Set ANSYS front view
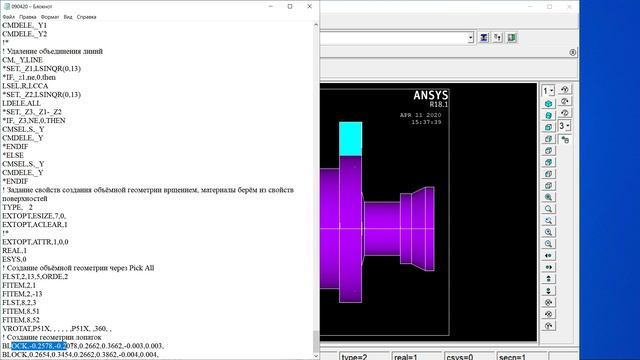This screenshot has width=640, height=360. [548, 127]
